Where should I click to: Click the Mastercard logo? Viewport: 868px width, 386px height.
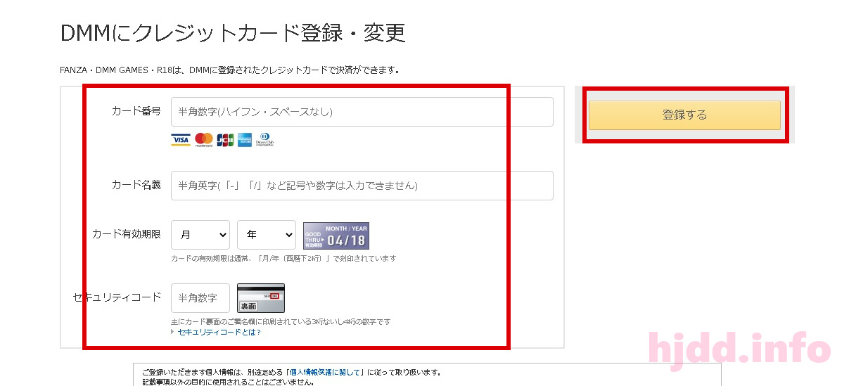(204, 139)
